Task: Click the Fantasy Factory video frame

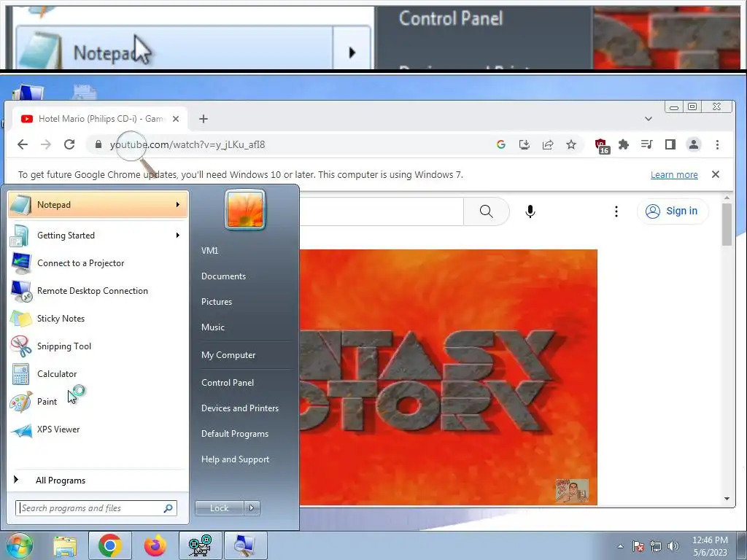Action: pos(449,377)
